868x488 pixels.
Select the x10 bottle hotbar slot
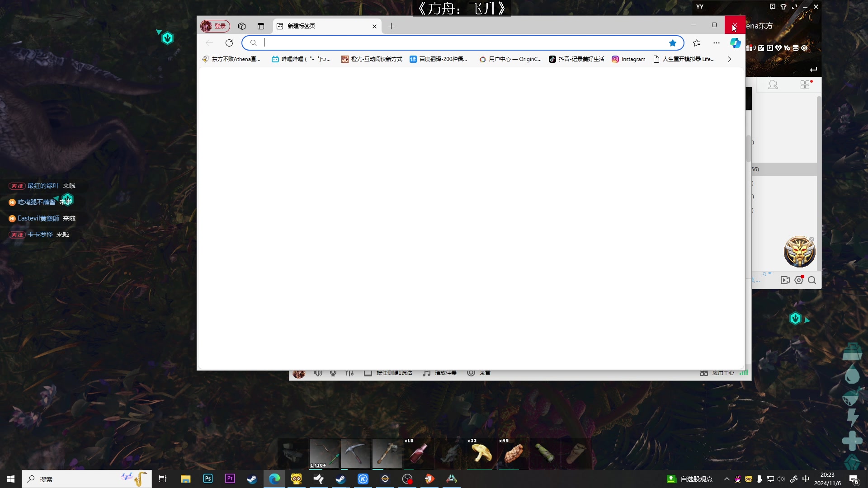click(x=419, y=454)
